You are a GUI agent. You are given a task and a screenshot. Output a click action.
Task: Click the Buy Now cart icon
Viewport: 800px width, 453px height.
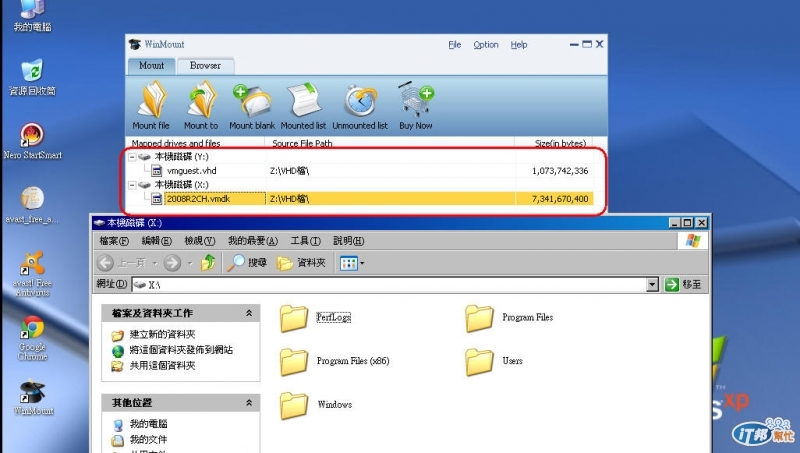pyautogui.click(x=415, y=99)
